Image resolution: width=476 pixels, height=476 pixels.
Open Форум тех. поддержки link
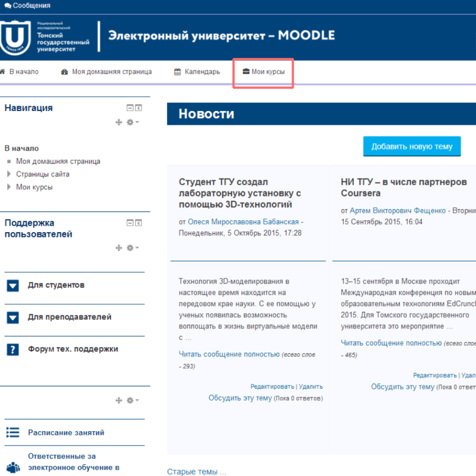coord(73,349)
